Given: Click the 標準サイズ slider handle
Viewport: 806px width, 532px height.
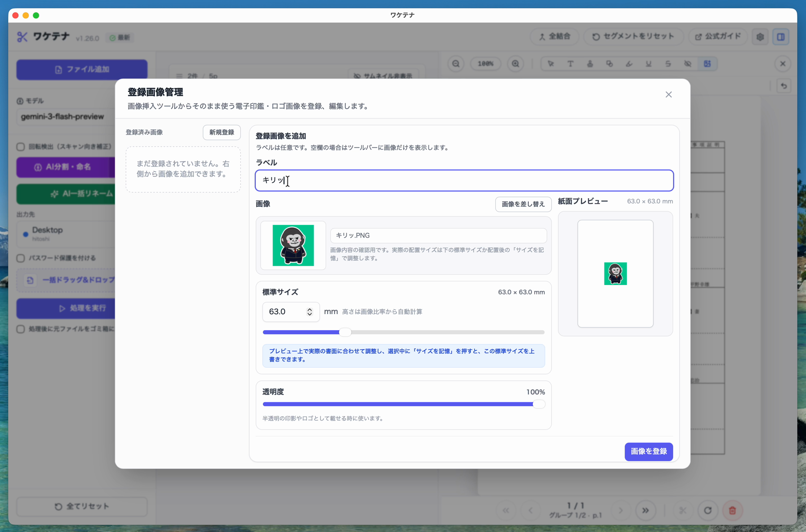Looking at the screenshot, I should coord(345,332).
